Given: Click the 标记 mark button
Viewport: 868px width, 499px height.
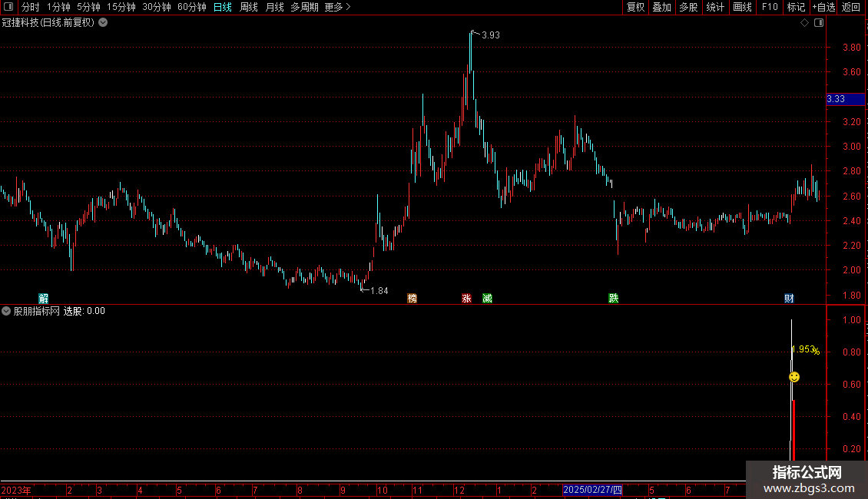Looking at the screenshot, I should click(x=796, y=7).
